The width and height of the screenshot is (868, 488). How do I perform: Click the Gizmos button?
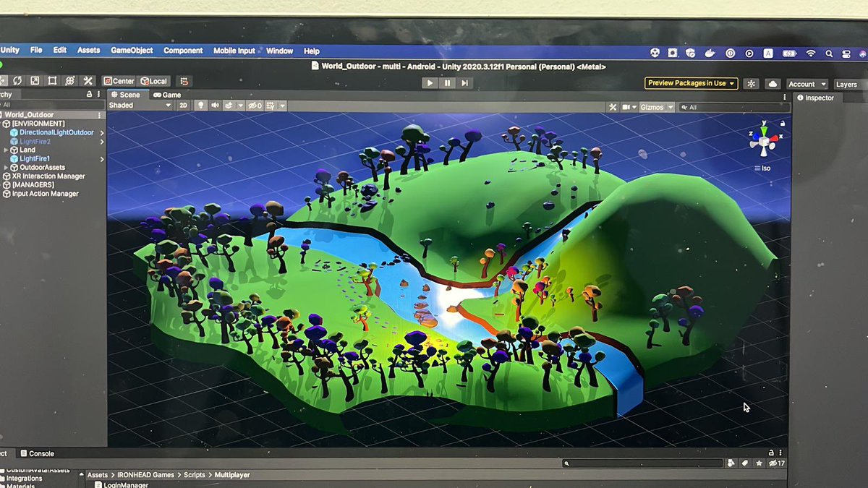[652, 107]
